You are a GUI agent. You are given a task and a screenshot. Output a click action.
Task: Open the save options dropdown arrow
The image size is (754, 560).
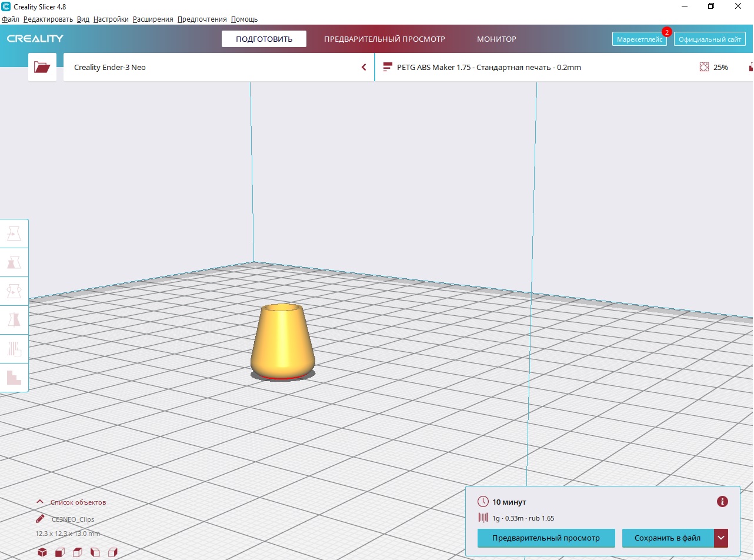722,538
